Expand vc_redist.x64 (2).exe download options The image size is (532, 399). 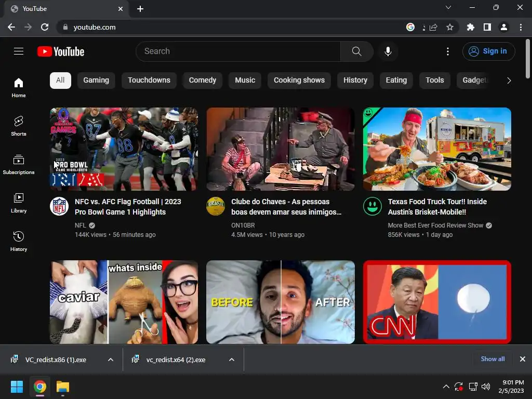(232, 360)
